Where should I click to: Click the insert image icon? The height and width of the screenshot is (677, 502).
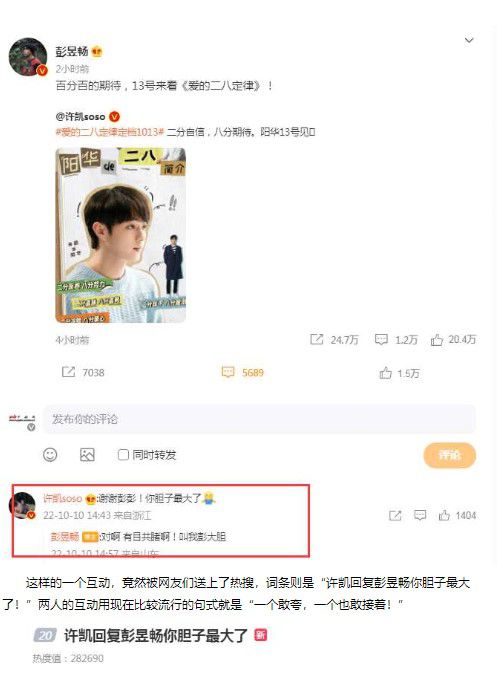(87, 455)
